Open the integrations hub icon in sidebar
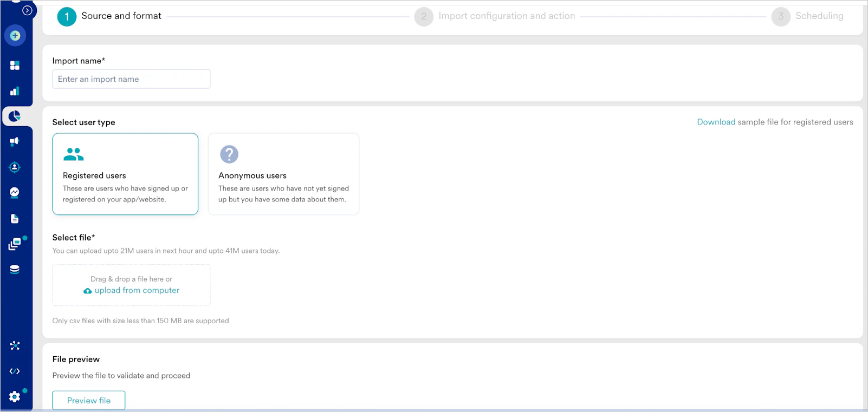 coord(15,345)
